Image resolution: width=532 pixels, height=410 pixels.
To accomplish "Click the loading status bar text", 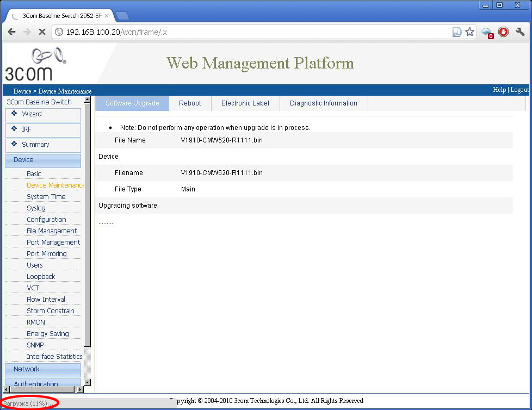I will coord(27,403).
